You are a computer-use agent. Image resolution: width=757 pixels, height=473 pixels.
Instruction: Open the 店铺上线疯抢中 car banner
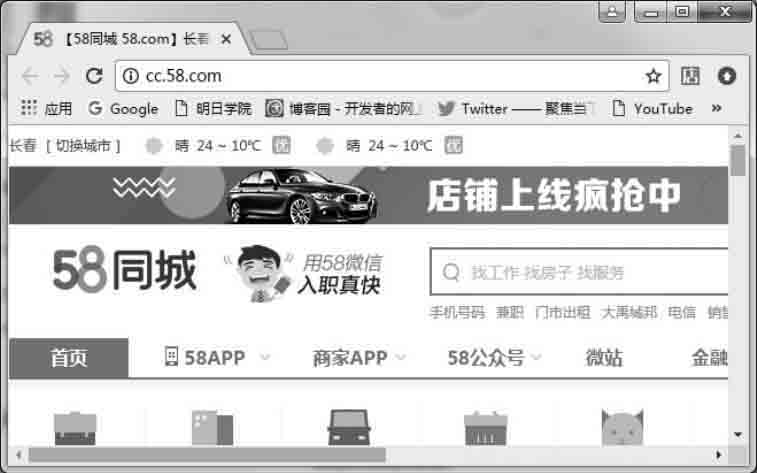pos(368,195)
